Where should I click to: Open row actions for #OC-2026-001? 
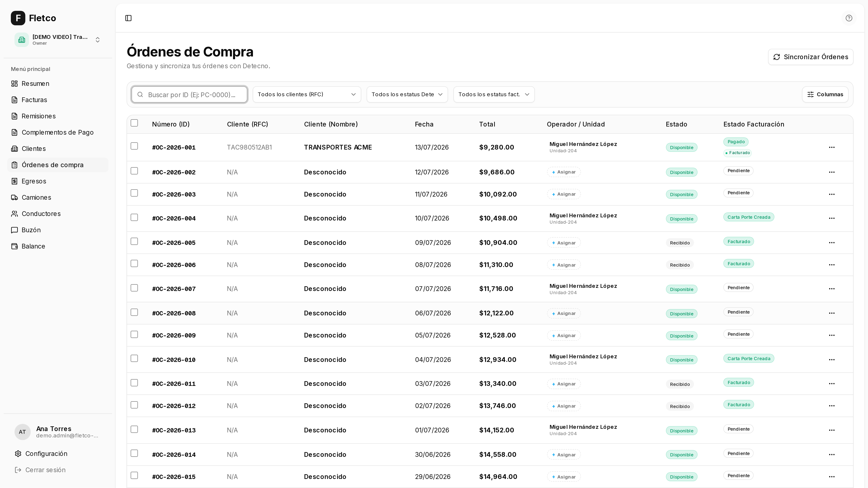tap(832, 147)
